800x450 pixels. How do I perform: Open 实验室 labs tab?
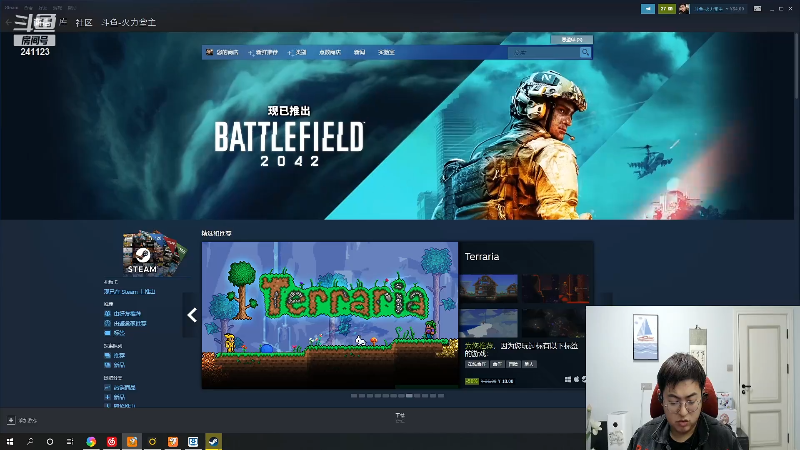click(x=386, y=53)
